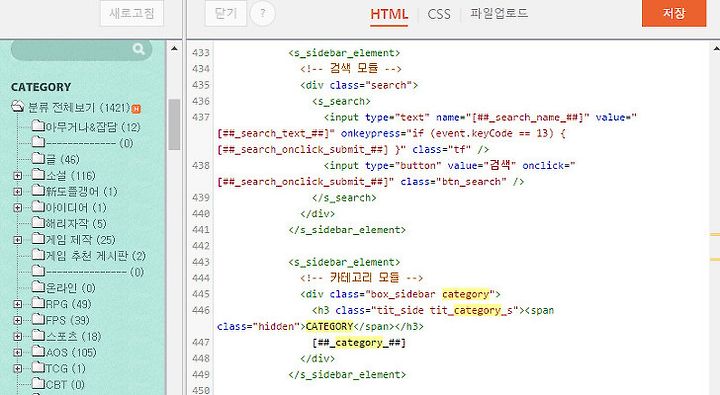
Task: Click the highlighted CATEGORY text in code
Action: (329, 327)
